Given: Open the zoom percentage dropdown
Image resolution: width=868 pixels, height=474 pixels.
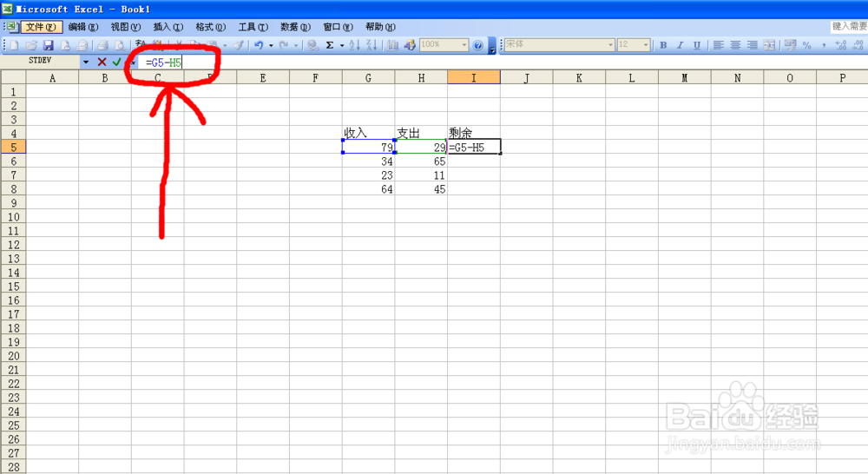Looking at the screenshot, I should tap(464, 45).
